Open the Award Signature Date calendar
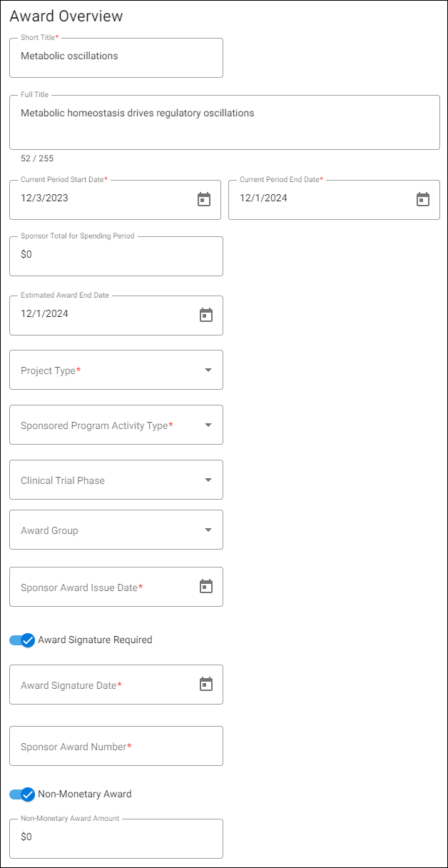Image resolution: width=448 pixels, height=868 pixels. 206,684
